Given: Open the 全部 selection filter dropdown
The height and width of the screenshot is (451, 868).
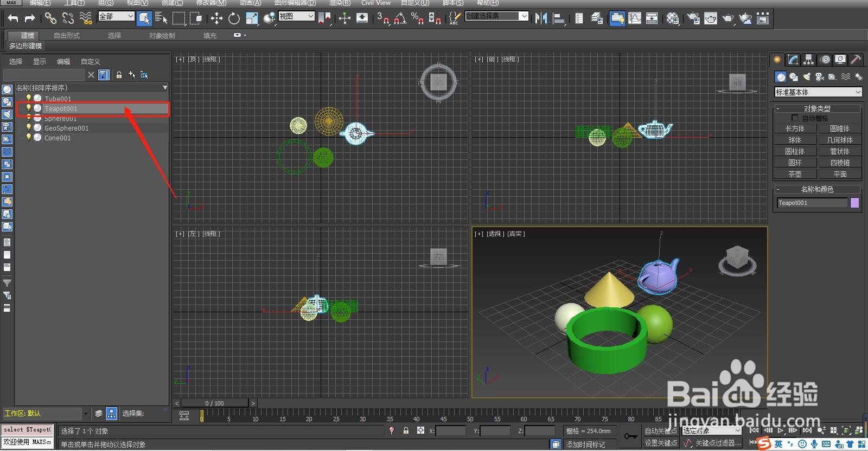Looking at the screenshot, I should click(x=116, y=17).
